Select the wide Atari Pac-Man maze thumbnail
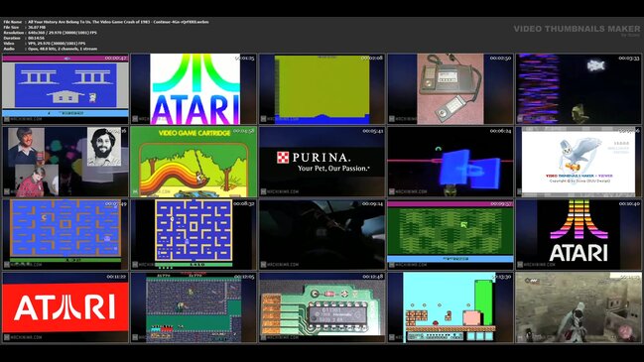644x362 pixels. click(65, 235)
